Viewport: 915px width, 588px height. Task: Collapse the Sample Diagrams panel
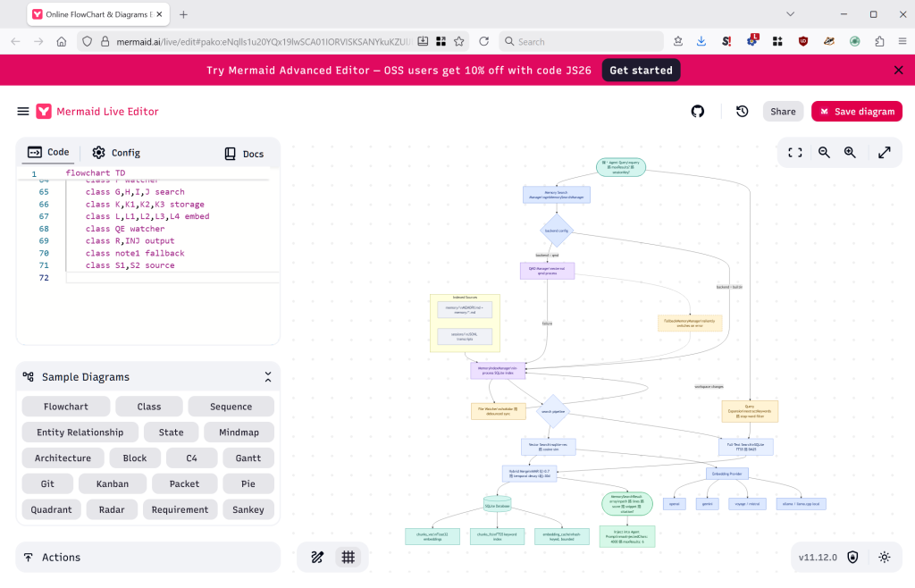267,376
